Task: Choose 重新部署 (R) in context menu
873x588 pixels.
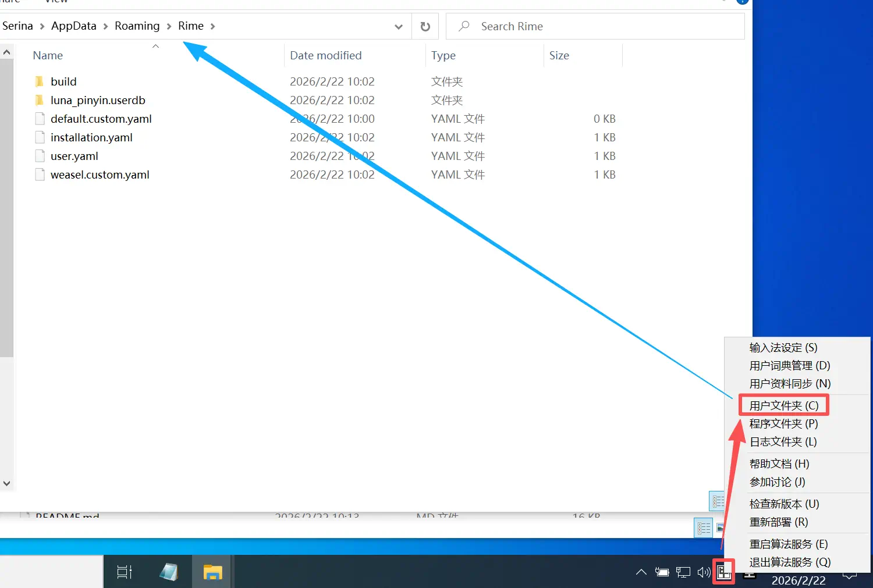Action: tap(778, 522)
